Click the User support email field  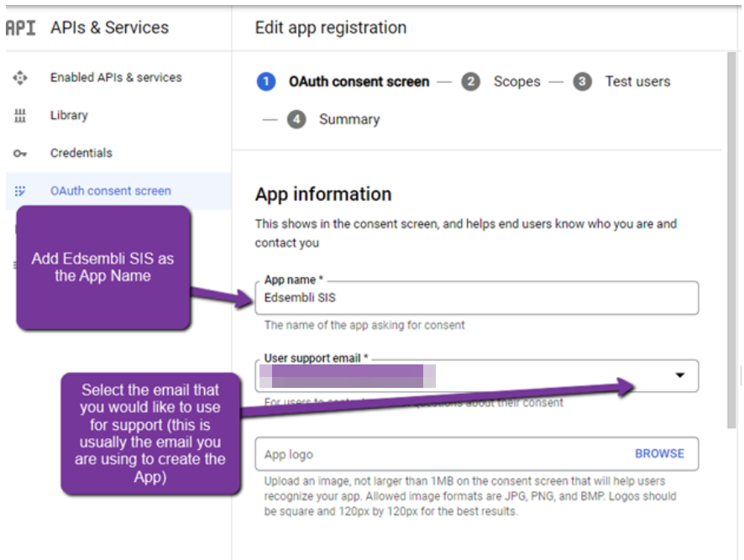(477, 375)
